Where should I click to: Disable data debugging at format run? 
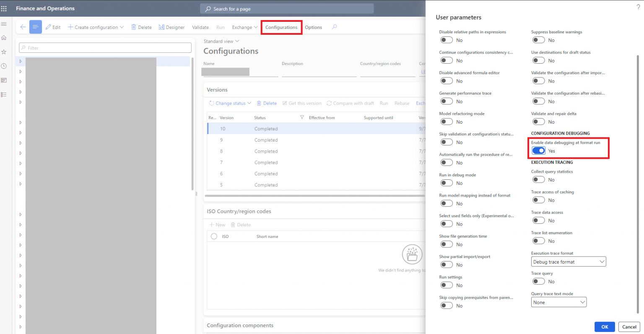(x=538, y=150)
